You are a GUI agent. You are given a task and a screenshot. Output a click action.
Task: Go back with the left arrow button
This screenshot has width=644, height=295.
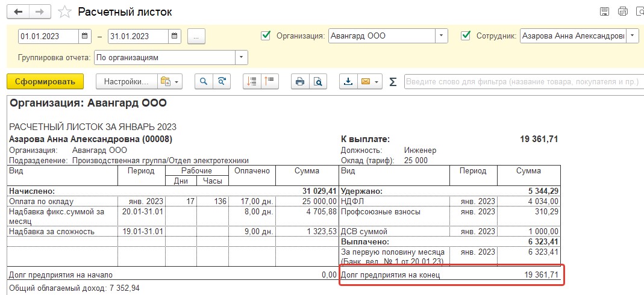click(18, 12)
